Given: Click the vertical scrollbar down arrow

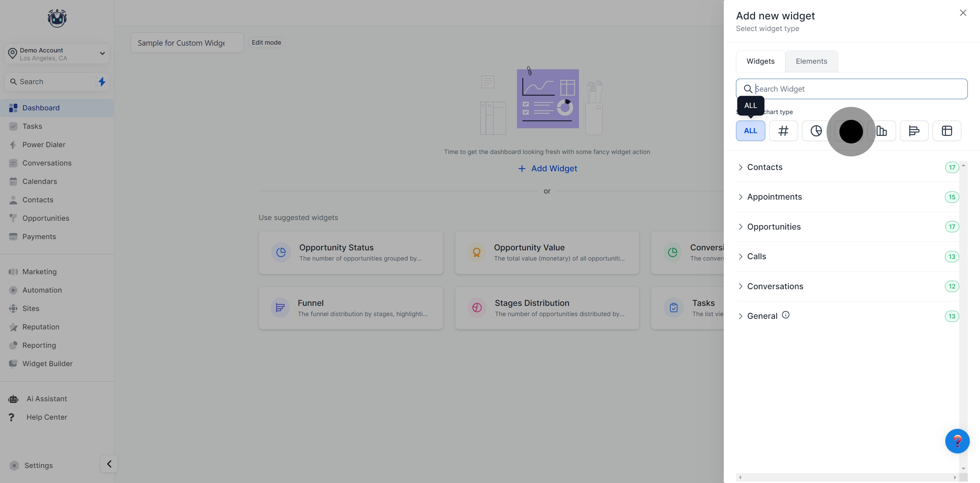Looking at the screenshot, I should click(963, 469).
